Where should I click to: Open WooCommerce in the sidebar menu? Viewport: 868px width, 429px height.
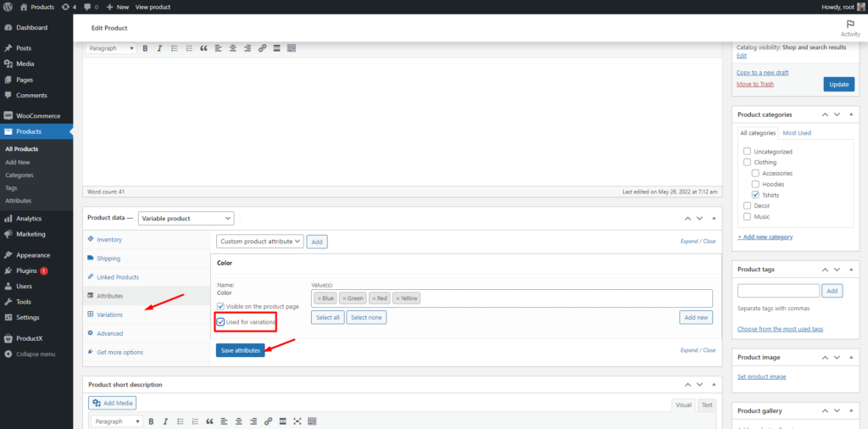click(x=36, y=116)
